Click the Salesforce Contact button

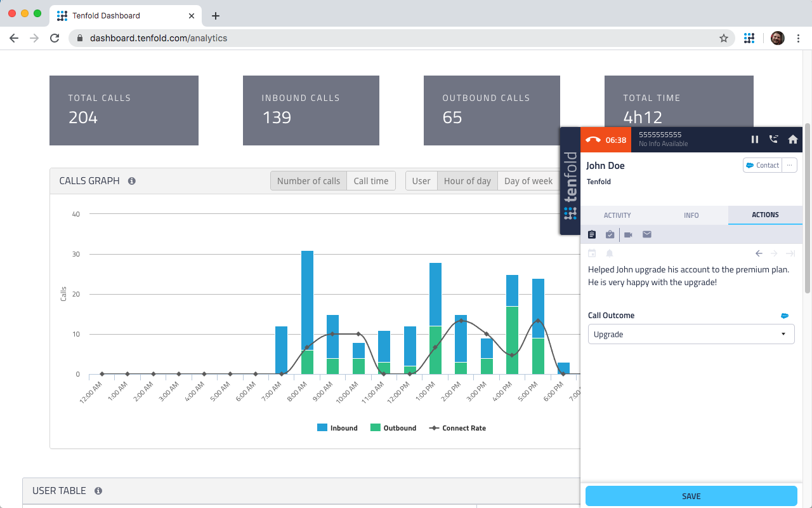point(763,165)
